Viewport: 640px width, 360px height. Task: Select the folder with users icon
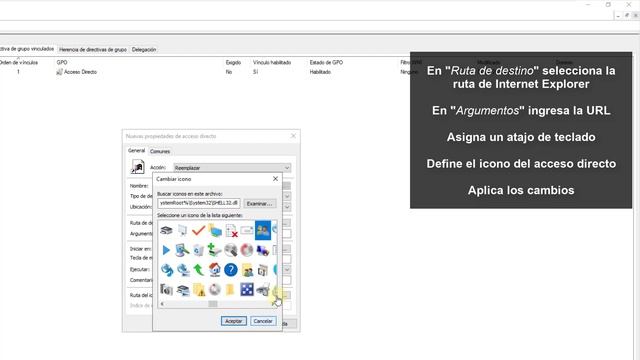tap(247, 270)
